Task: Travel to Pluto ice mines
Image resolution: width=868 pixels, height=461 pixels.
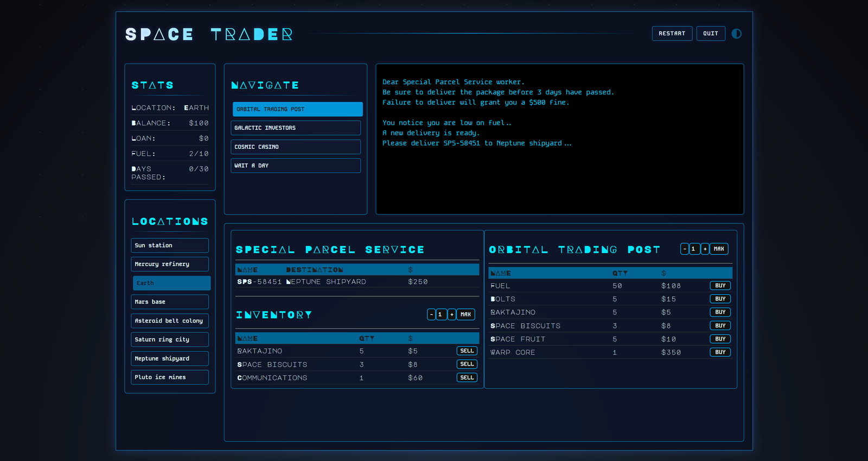Action: point(170,377)
